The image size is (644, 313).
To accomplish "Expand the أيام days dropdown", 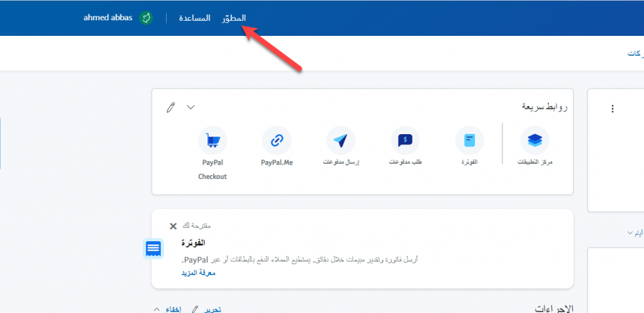I will click(x=633, y=233).
